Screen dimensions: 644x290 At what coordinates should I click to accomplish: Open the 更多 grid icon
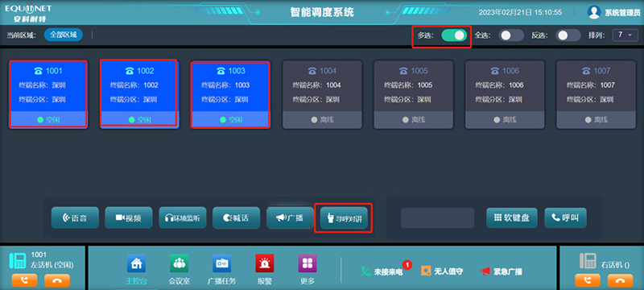point(308,263)
